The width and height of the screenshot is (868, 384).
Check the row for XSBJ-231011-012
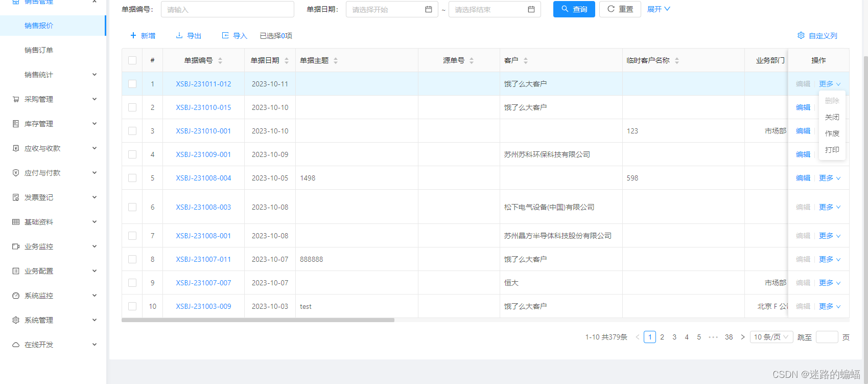(x=132, y=84)
